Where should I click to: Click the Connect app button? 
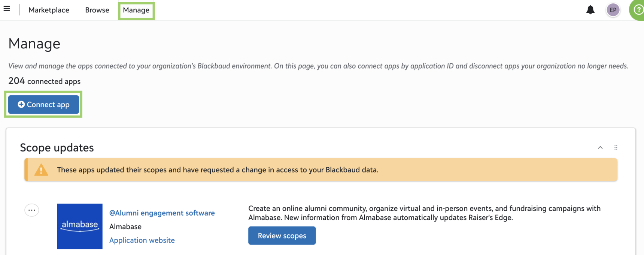(x=44, y=104)
